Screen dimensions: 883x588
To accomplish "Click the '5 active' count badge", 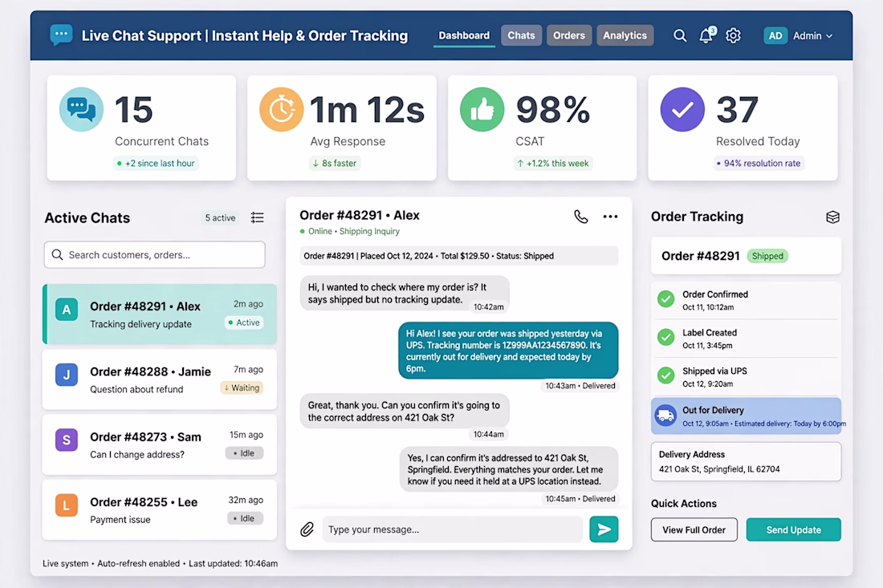I will [x=220, y=217].
